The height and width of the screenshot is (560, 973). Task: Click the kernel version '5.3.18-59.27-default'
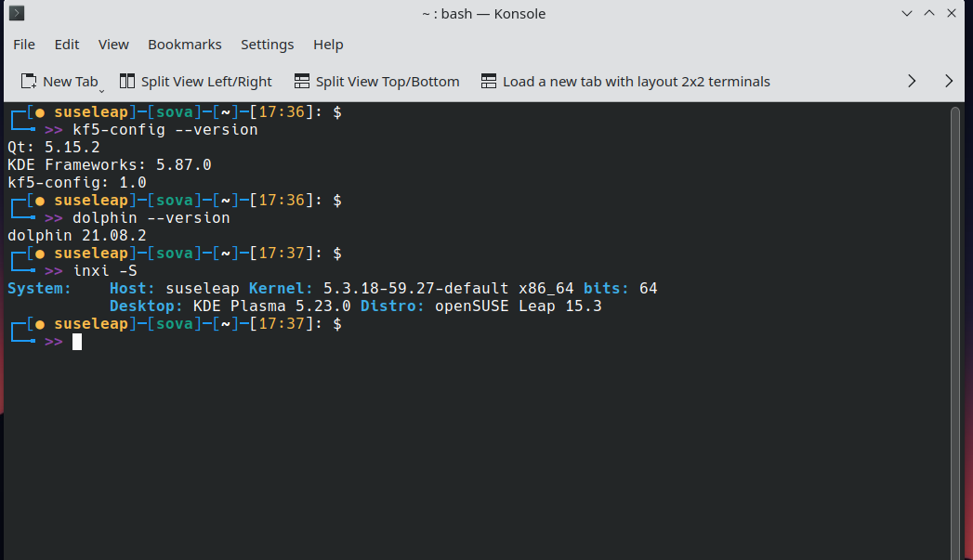[415, 289]
